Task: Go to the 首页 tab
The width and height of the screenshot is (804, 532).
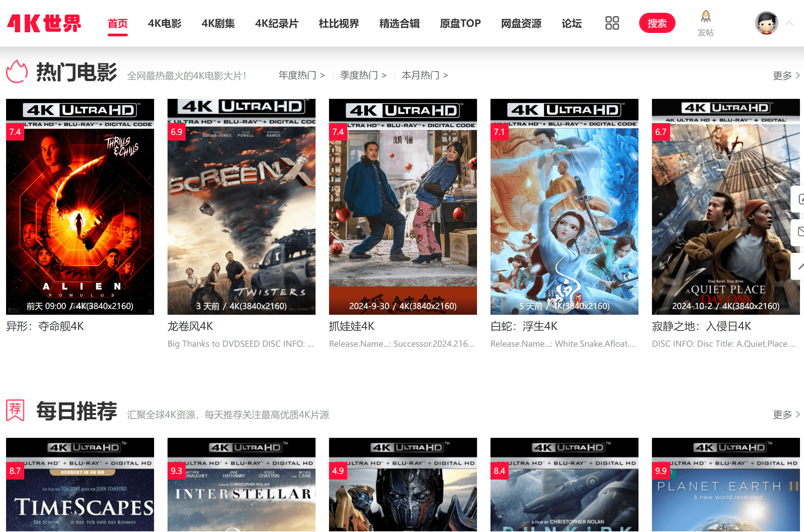Action: (117, 24)
